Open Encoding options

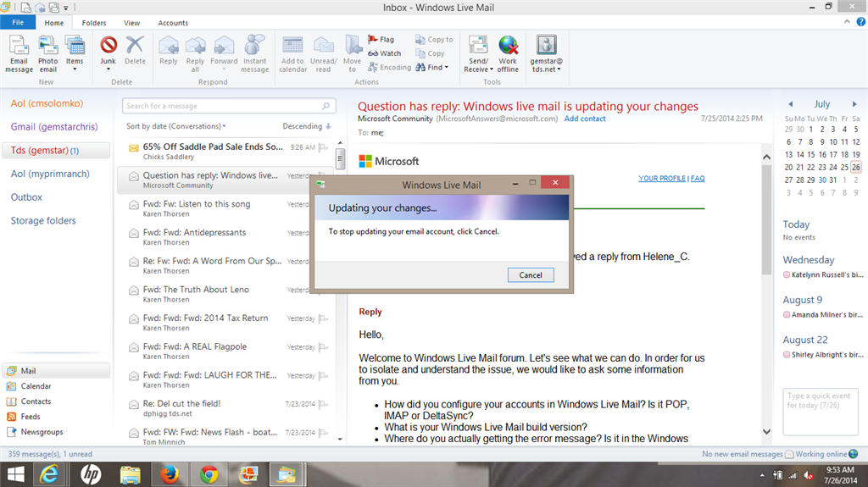[x=390, y=67]
